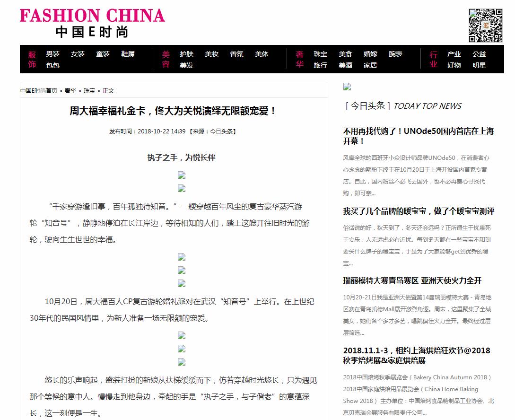
Task: Select 明星 navigation item
Action: (x=479, y=65)
